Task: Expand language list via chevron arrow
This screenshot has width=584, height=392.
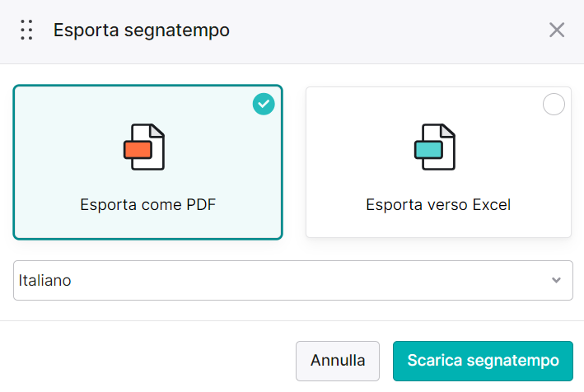Action: (556, 280)
